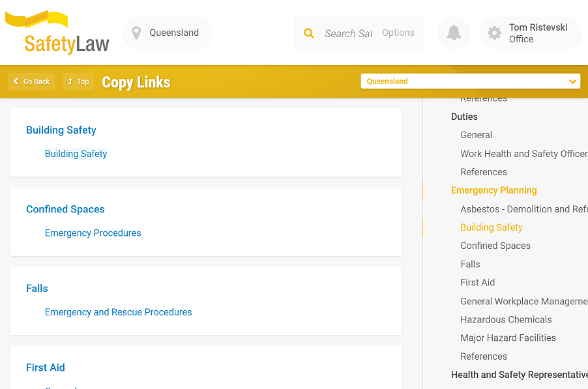588x389 pixels.
Task: Select Work Health and Safety Officer
Action: click(524, 154)
